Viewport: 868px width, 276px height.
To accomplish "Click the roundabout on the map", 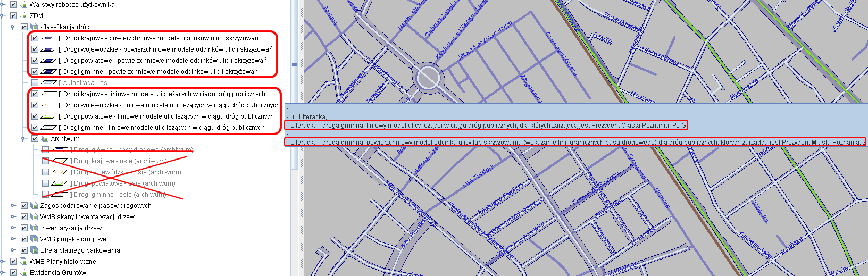I will (427, 78).
